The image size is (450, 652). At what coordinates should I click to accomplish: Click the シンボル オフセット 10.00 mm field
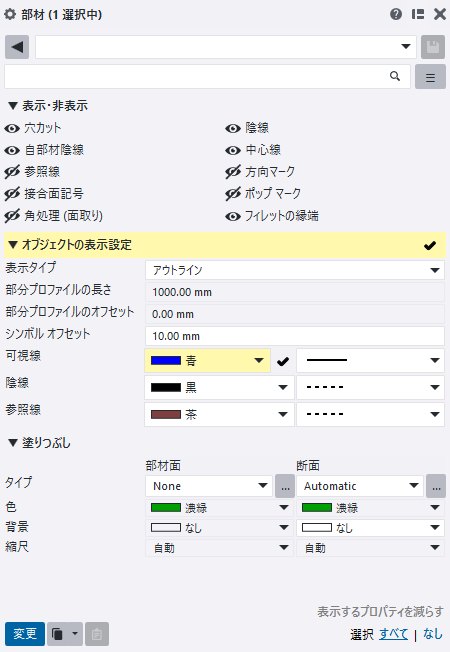pos(295,336)
